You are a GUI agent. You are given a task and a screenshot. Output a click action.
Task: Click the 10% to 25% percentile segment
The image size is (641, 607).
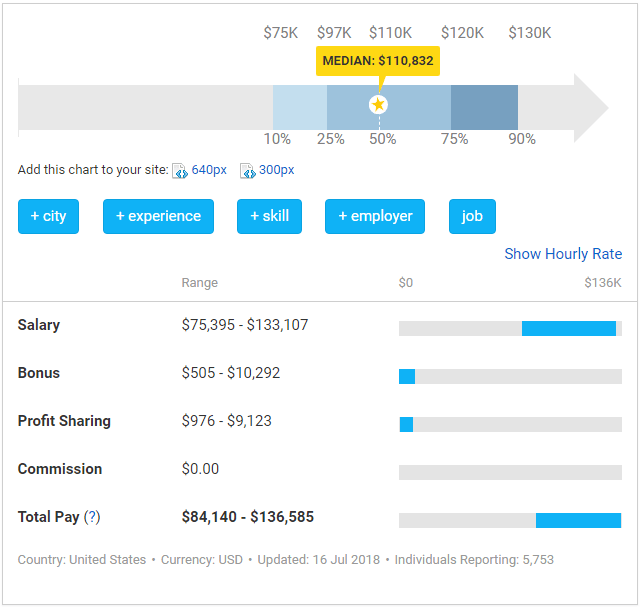pyautogui.click(x=300, y=106)
